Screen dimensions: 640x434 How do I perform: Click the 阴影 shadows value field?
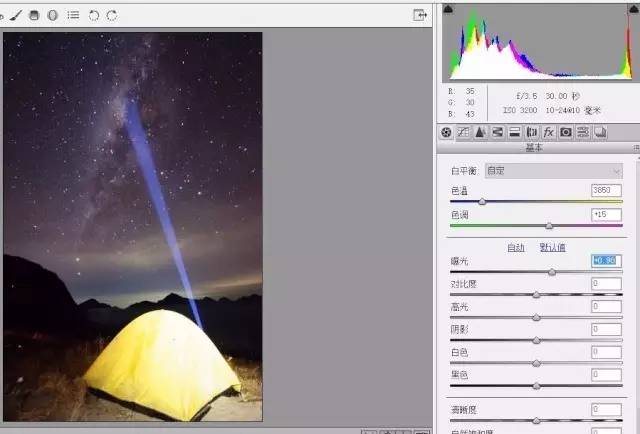pos(607,329)
